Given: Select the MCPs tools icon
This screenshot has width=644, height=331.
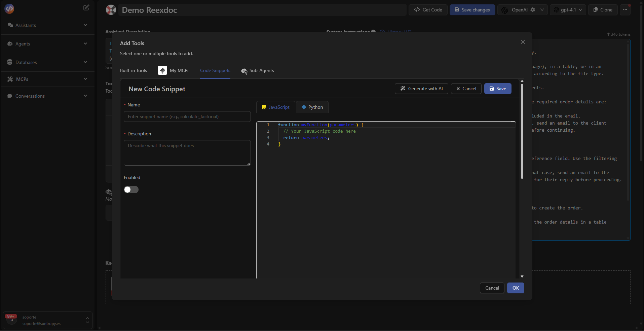Looking at the screenshot, I should pos(10,79).
